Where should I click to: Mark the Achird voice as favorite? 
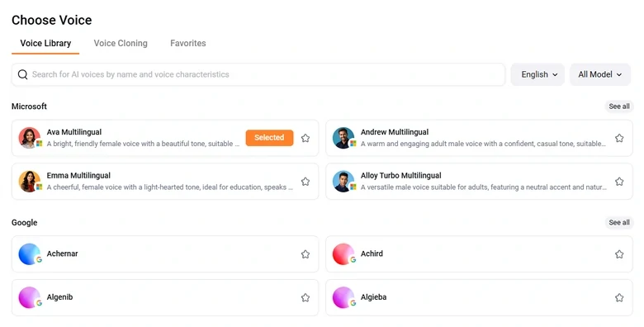click(619, 254)
